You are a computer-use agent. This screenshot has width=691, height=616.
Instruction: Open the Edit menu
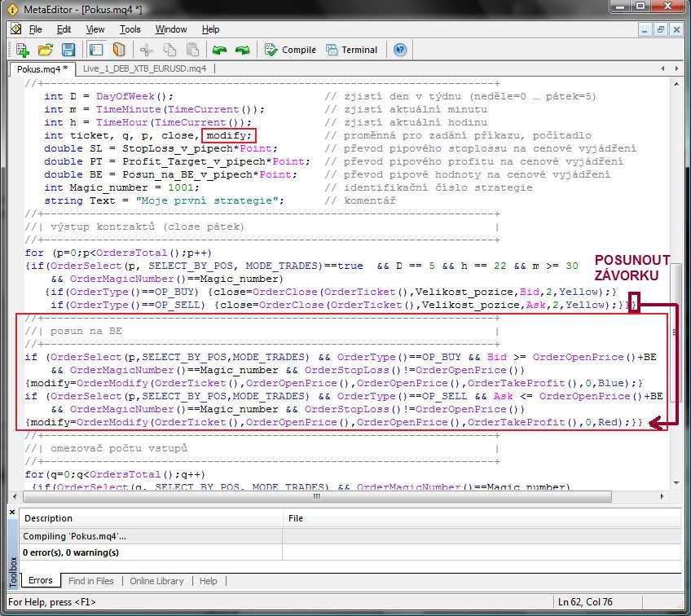(x=64, y=29)
